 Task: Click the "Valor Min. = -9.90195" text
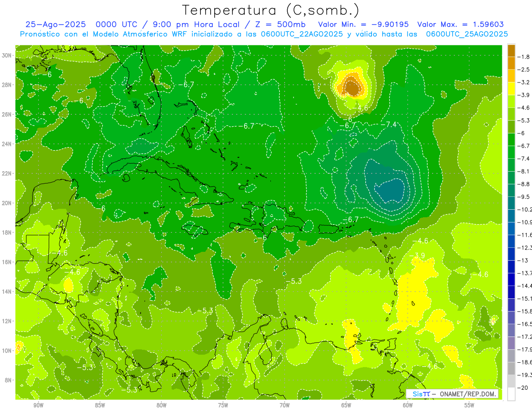coord(364,24)
